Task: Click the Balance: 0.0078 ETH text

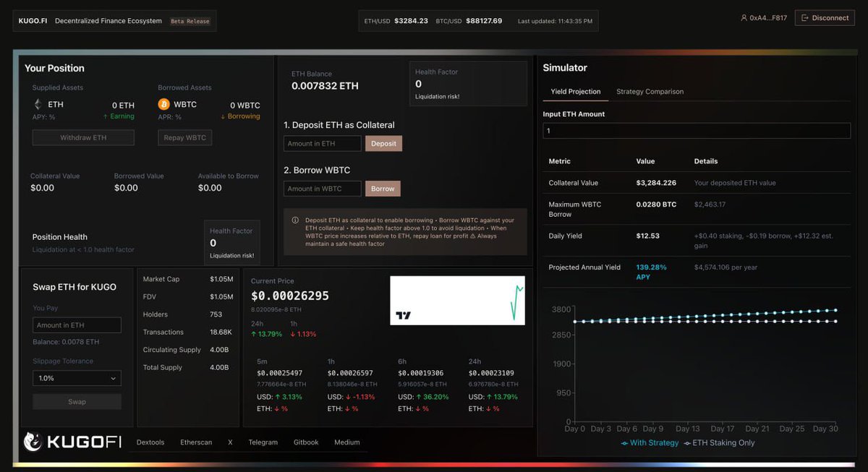Action: [66, 342]
